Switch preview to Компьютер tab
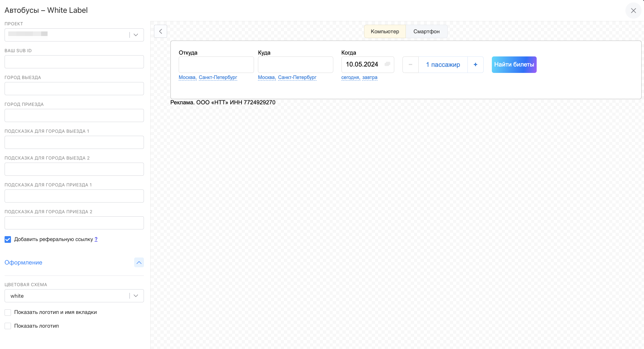644x349 pixels. (x=385, y=31)
